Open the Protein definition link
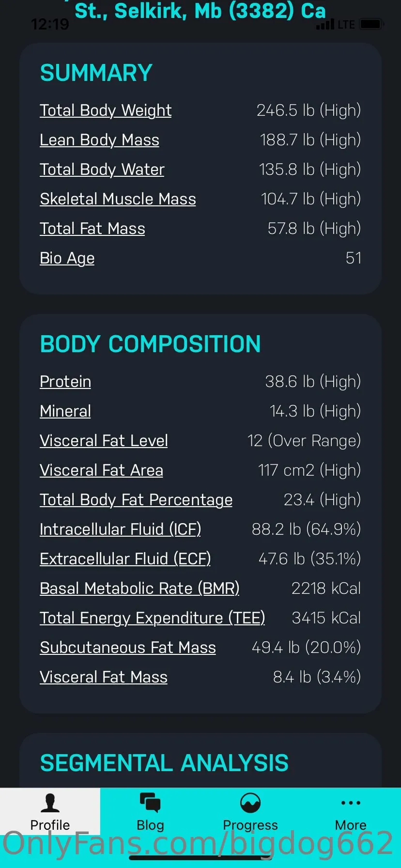Viewport: 401px width, 868px height. coord(65,382)
